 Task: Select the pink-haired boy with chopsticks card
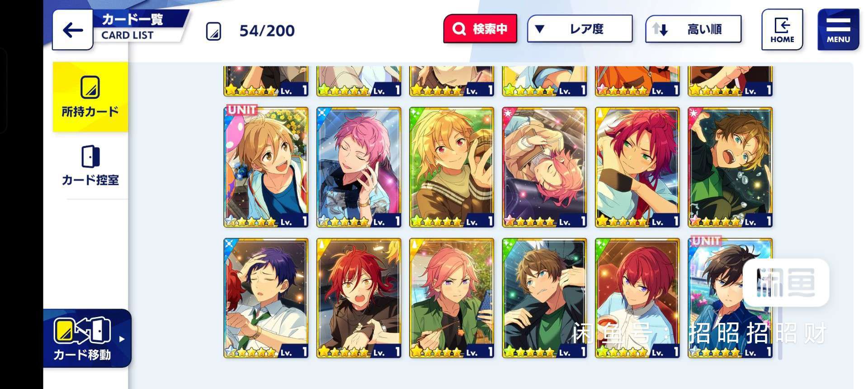[x=452, y=298]
